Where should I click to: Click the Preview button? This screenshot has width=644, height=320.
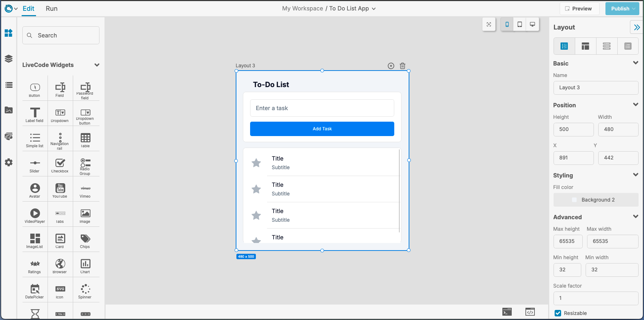pos(579,9)
